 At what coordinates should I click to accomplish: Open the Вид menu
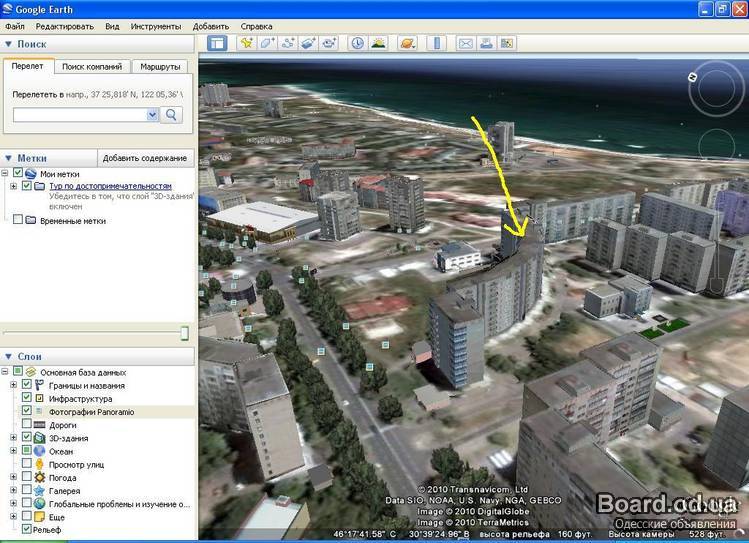(x=112, y=26)
